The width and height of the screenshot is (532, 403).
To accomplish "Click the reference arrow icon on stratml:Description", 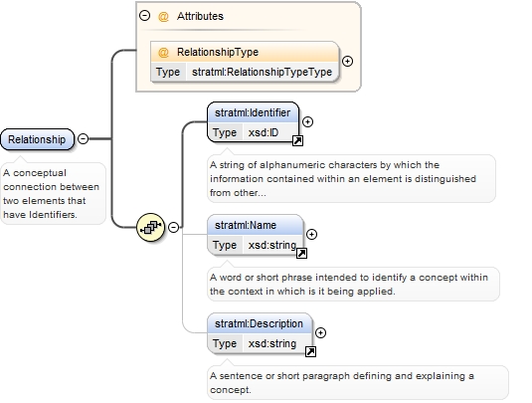I will point(310,351).
